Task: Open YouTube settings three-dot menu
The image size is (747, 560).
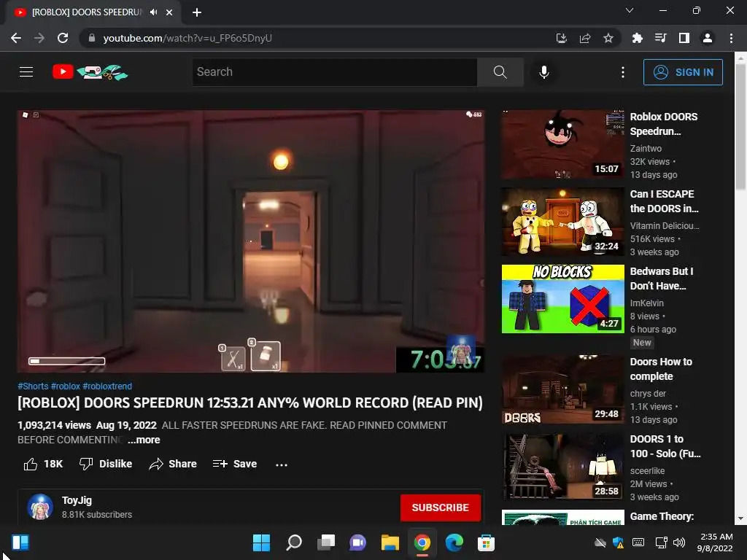Action: pyautogui.click(x=623, y=72)
